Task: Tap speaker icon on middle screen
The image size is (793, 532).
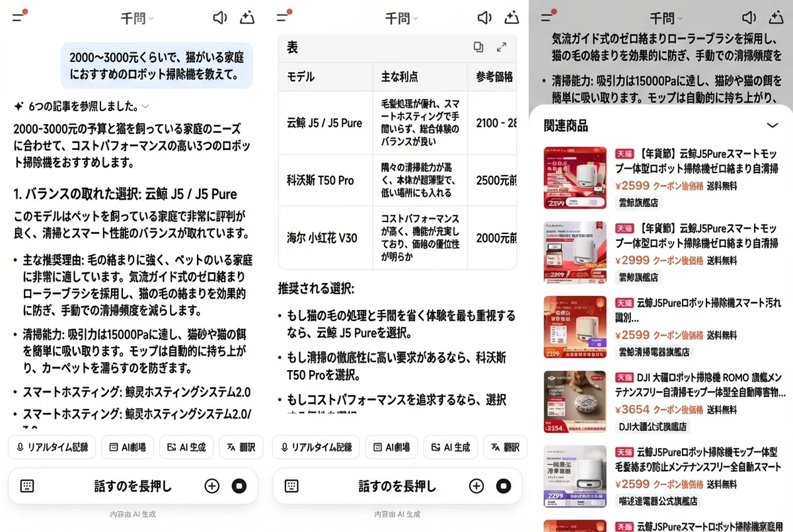Action: pos(484,18)
